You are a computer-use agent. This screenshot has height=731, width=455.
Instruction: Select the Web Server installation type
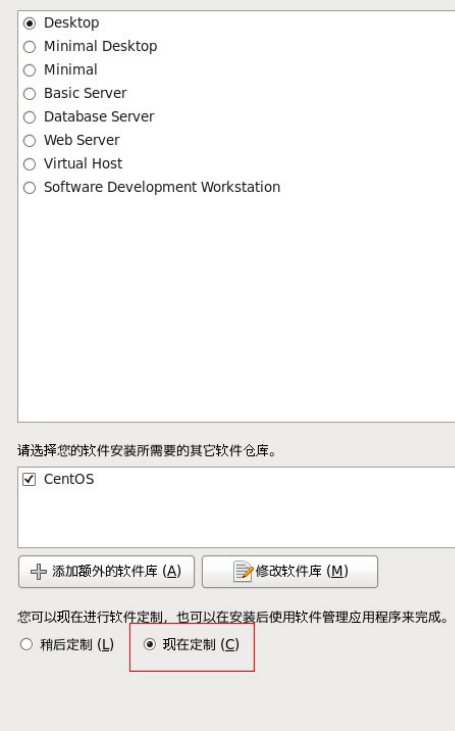29,140
